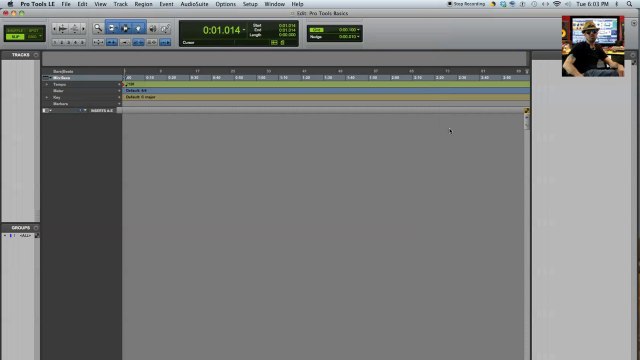This screenshot has height=360, width=640.
Task: Select the Selector tool
Action: click(x=125, y=29)
